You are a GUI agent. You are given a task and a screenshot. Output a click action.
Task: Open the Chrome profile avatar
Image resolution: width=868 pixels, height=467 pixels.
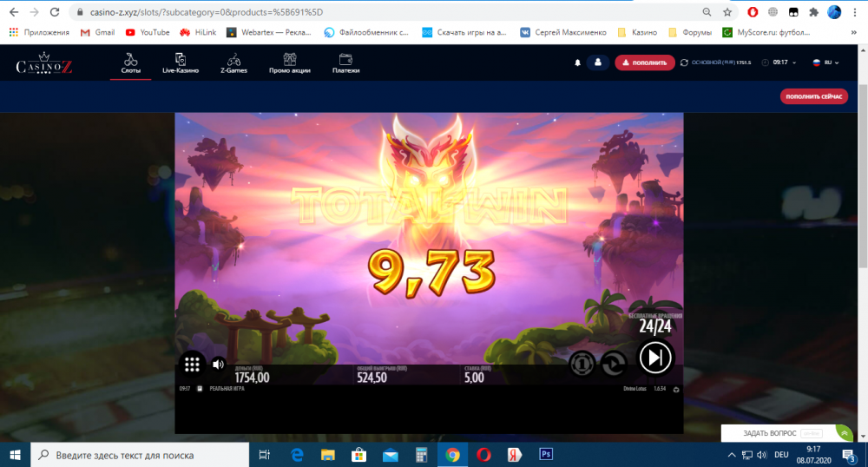click(x=834, y=11)
